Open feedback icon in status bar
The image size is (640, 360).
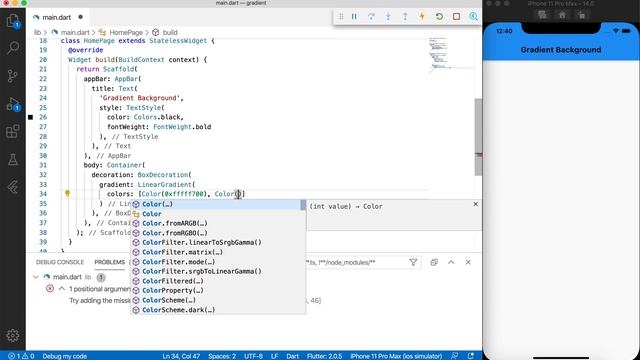pos(454,356)
